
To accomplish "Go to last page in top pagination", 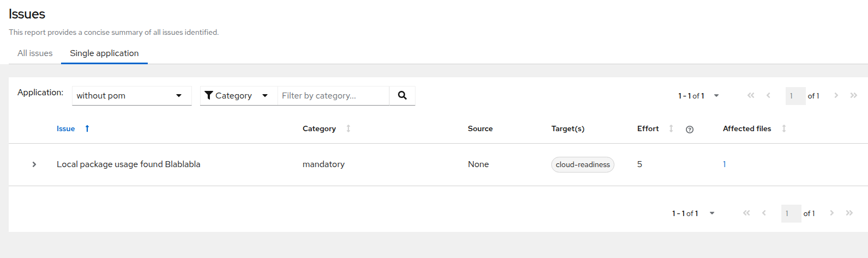I will (x=853, y=95).
